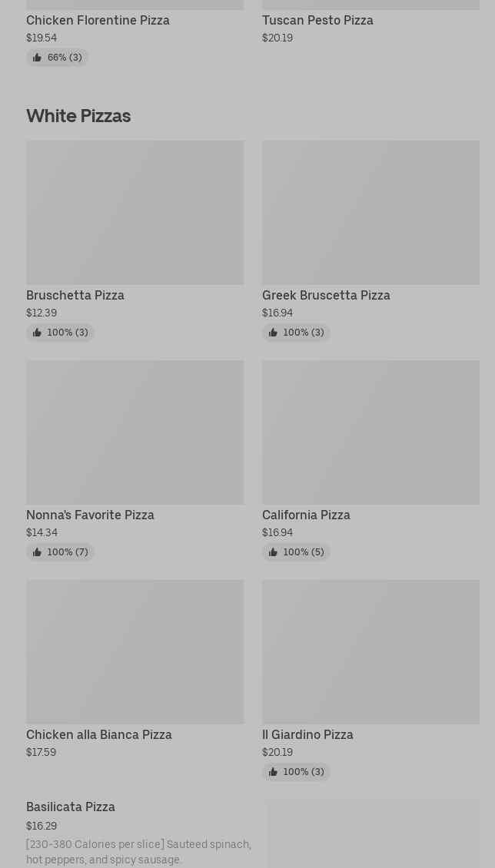Click thumbs-up icon under Nonna's Favorite Pizza
This screenshot has width=495, height=868.
(37, 552)
